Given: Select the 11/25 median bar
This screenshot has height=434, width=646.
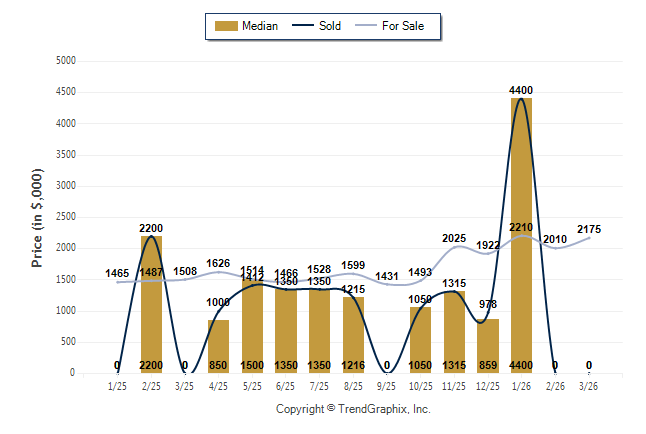Looking at the screenshot, I should pos(454,332).
